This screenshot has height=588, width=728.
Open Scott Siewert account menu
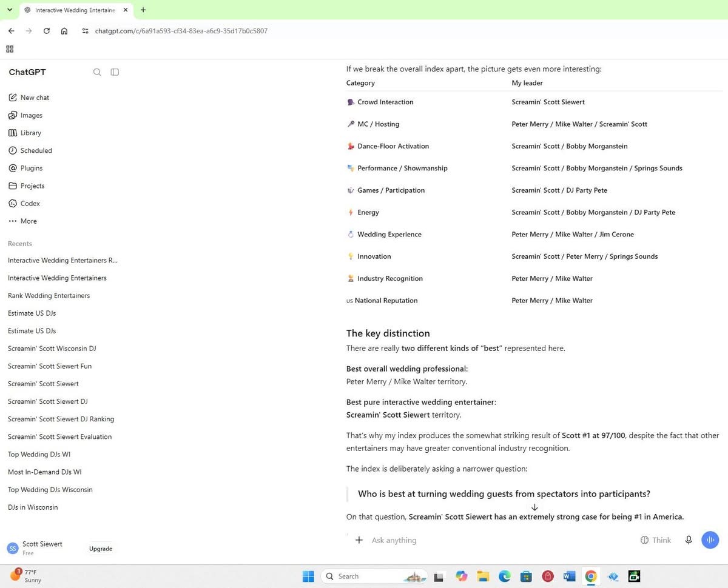coord(42,548)
